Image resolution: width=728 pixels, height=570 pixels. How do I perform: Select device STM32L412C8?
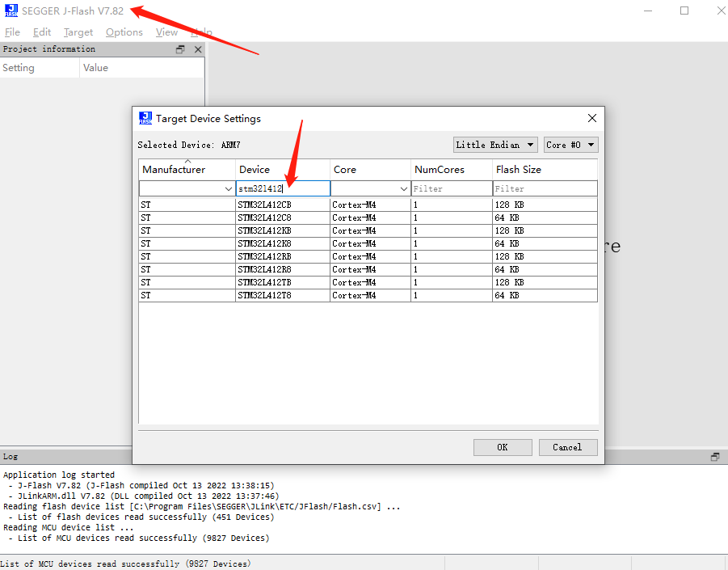point(283,217)
